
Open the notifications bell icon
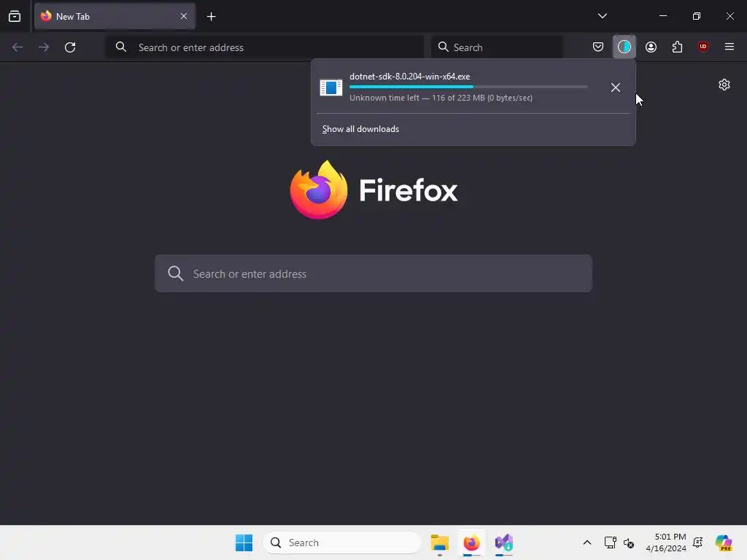coord(698,542)
